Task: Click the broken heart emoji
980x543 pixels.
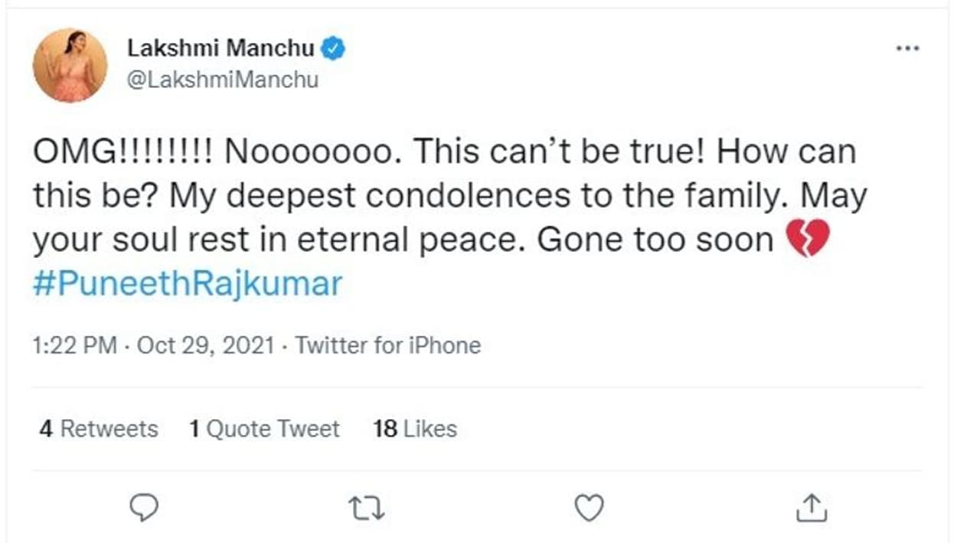Action: point(808,241)
